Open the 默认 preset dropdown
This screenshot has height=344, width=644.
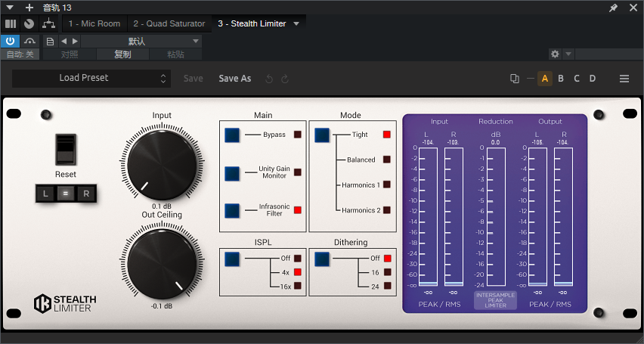(141, 41)
